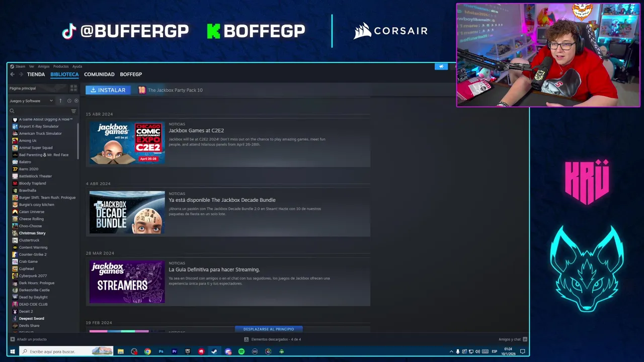644x362 pixels.
Task: Open La Guía Definitiva para hacer Streaming
Action: pos(214,269)
